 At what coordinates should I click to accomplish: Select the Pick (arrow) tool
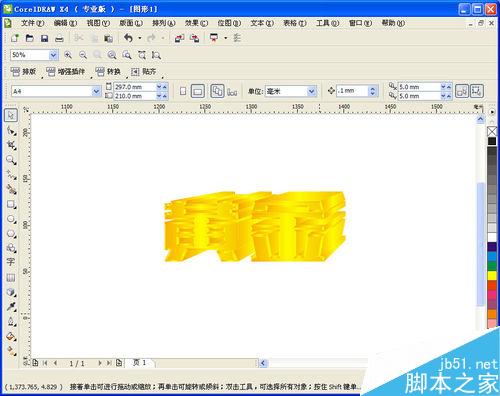click(x=11, y=115)
